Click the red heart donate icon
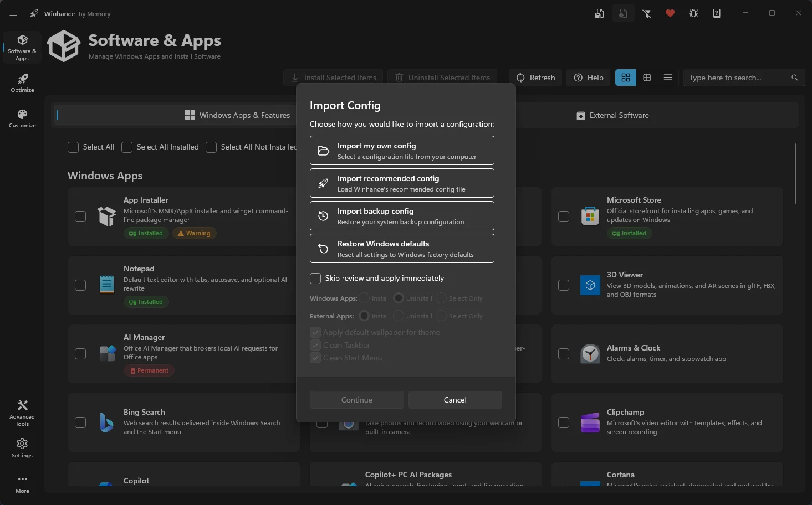Image resolution: width=812 pixels, height=505 pixels. (670, 13)
